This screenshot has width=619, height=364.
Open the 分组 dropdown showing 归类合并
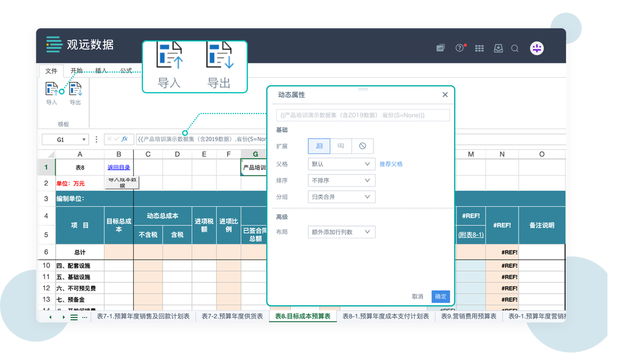tap(342, 197)
